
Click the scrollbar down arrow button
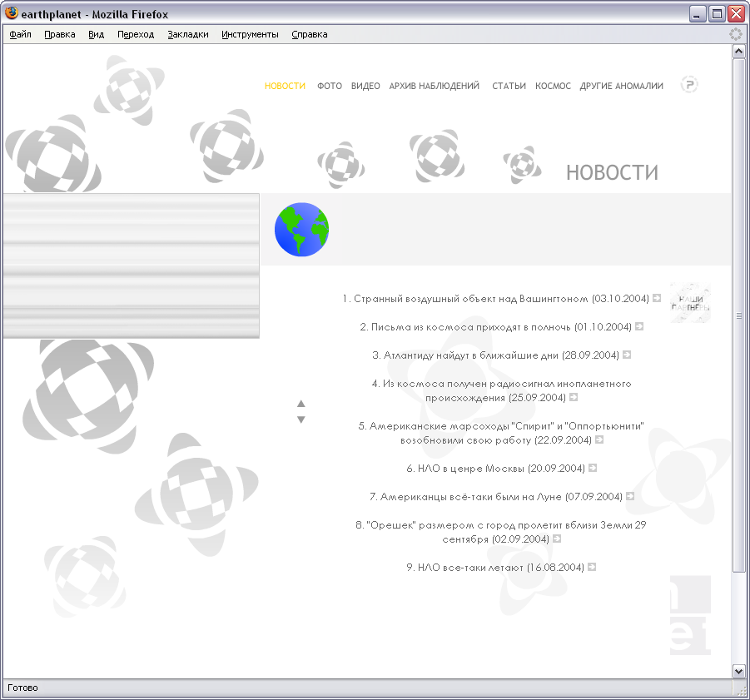pos(738,670)
